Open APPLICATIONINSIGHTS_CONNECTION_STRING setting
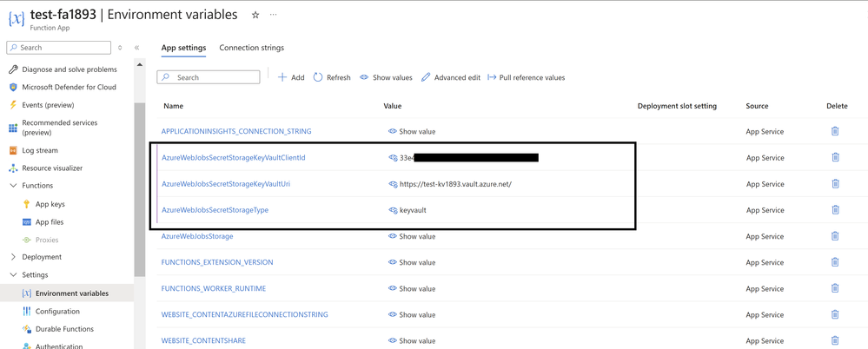Viewport: 868px width, 349px height. (x=236, y=131)
